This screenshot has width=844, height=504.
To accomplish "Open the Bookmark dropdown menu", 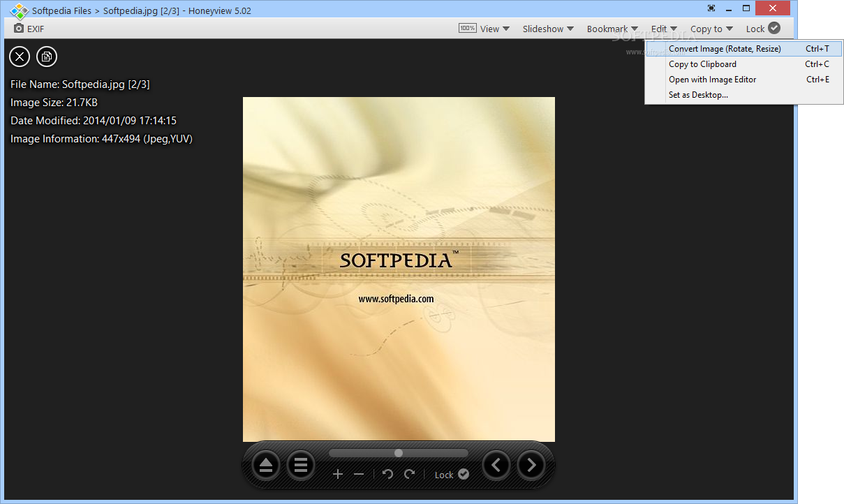I will (612, 29).
